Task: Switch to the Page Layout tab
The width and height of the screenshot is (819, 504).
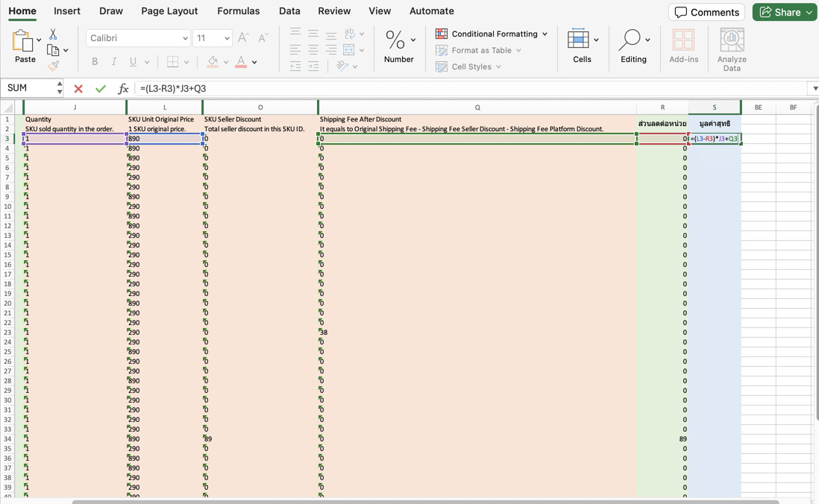Action: tap(169, 11)
